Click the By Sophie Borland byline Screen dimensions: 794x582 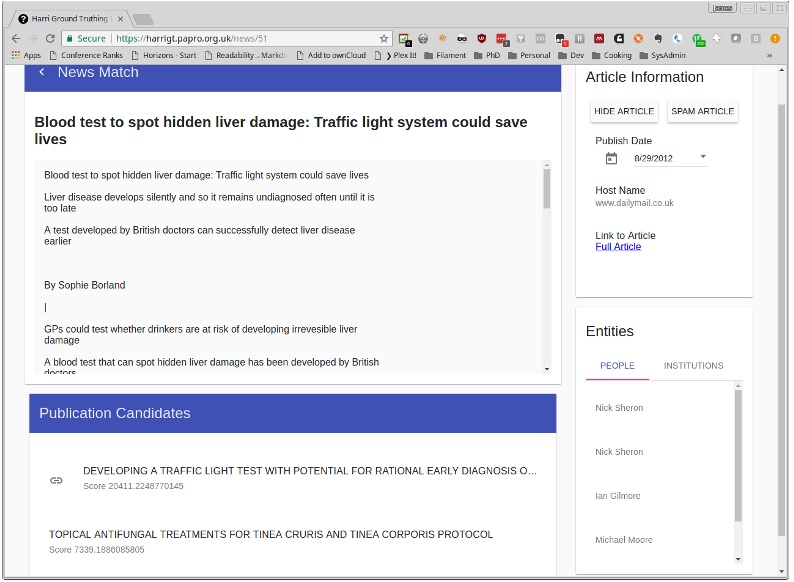pyautogui.click(x=85, y=285)
